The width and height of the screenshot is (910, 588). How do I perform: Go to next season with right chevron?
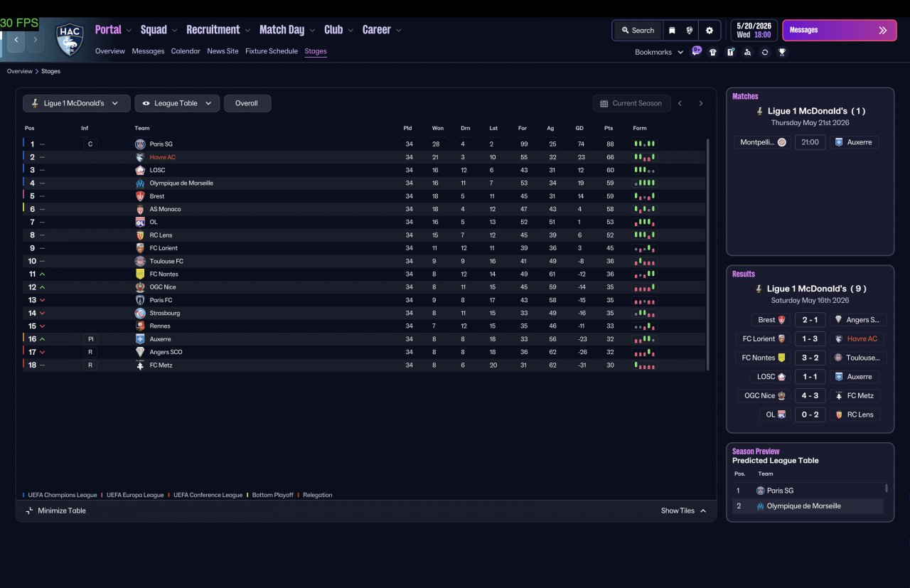pyautogui.click(x=700, y=103)
